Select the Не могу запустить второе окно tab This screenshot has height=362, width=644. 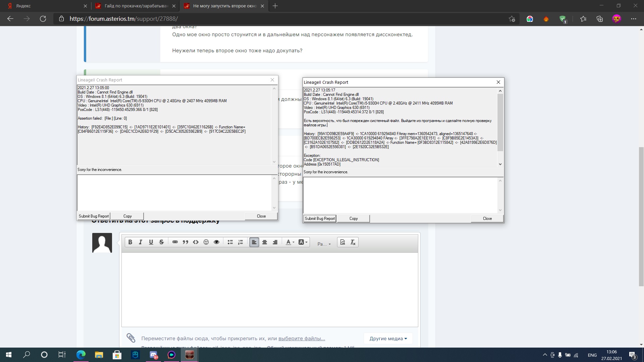coord(224,6)
